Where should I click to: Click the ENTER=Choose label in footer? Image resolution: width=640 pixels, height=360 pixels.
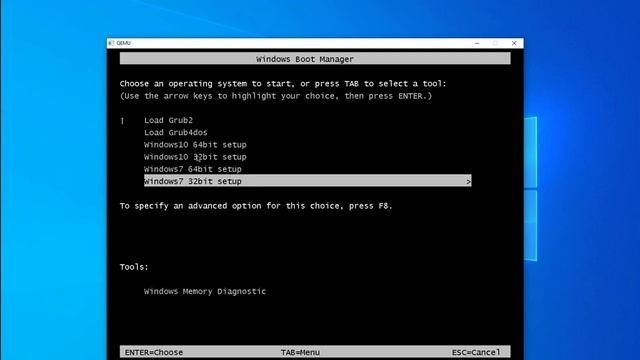pos(154,352)
